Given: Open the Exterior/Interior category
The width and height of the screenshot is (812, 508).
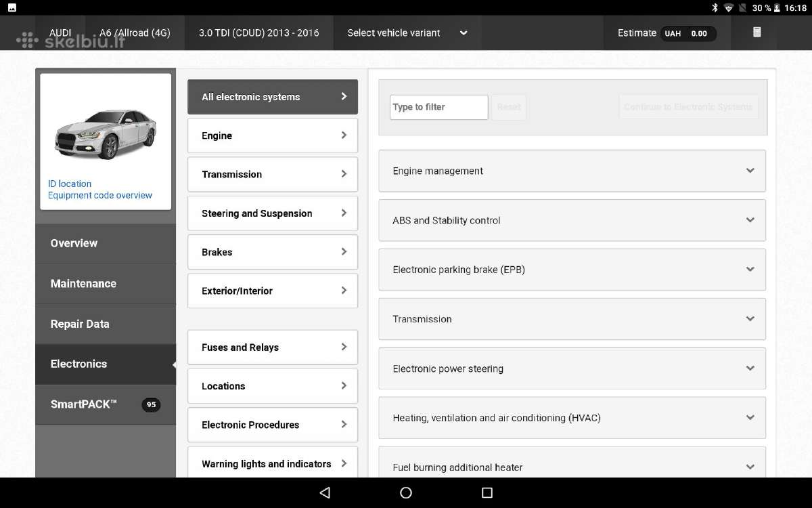Looking at the screenshot, I should (272, 291).
